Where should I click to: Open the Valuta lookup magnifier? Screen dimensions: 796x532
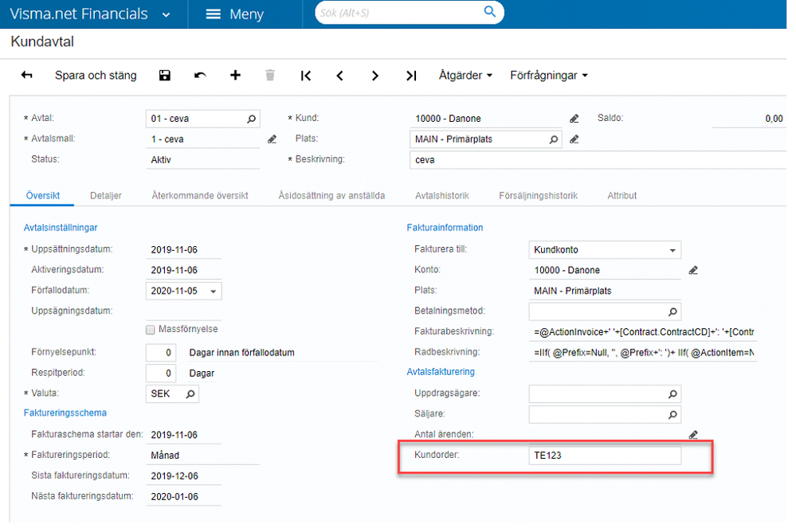pos(190,394)
